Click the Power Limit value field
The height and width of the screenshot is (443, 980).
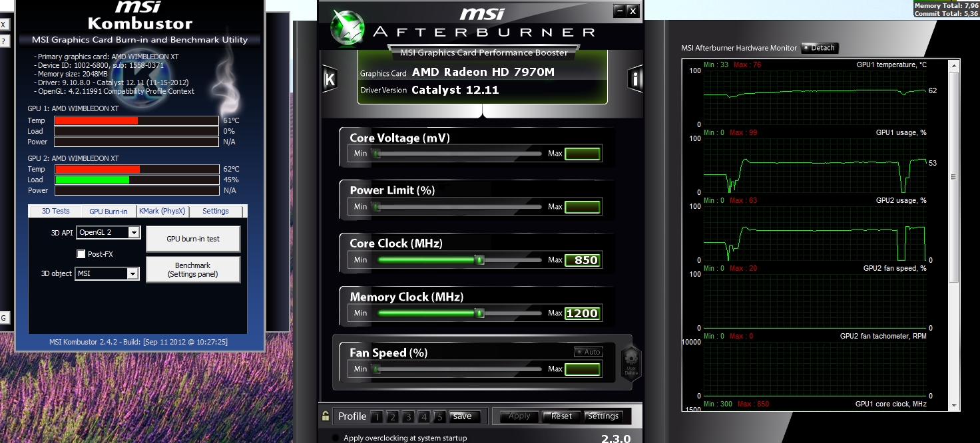tap(583, 207)
